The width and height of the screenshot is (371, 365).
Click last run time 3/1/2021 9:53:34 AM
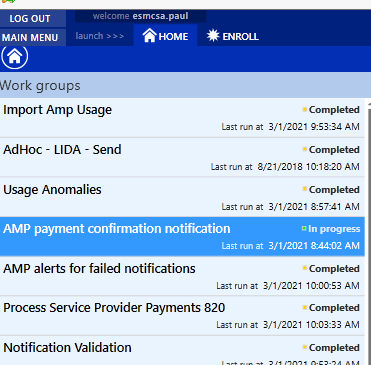coord(314,127)
